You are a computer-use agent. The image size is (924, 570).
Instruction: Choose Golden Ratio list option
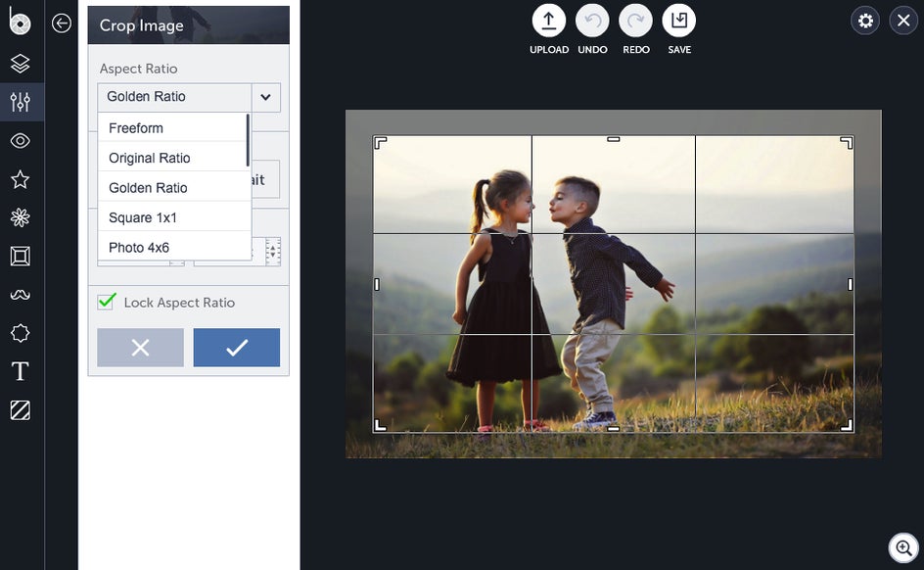coord(172,187)
